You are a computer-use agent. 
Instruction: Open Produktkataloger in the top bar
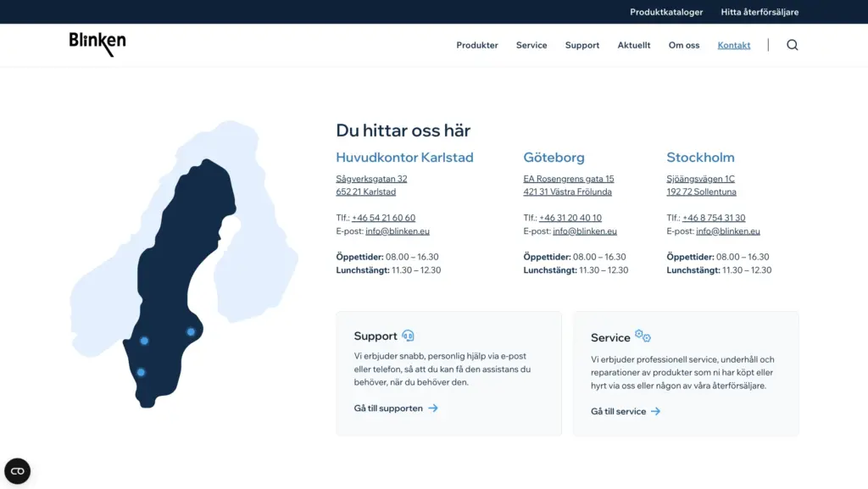pyautogui.click(x=666, y=12)
